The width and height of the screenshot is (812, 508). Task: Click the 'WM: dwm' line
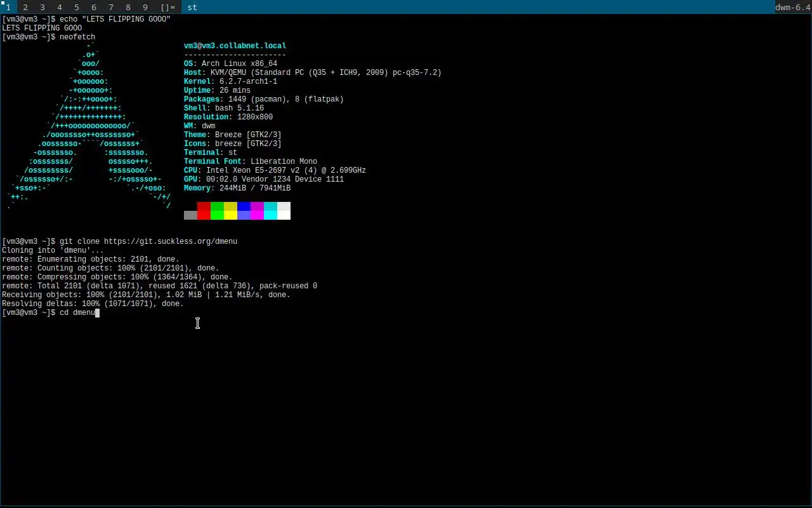(x=199, y=126)
